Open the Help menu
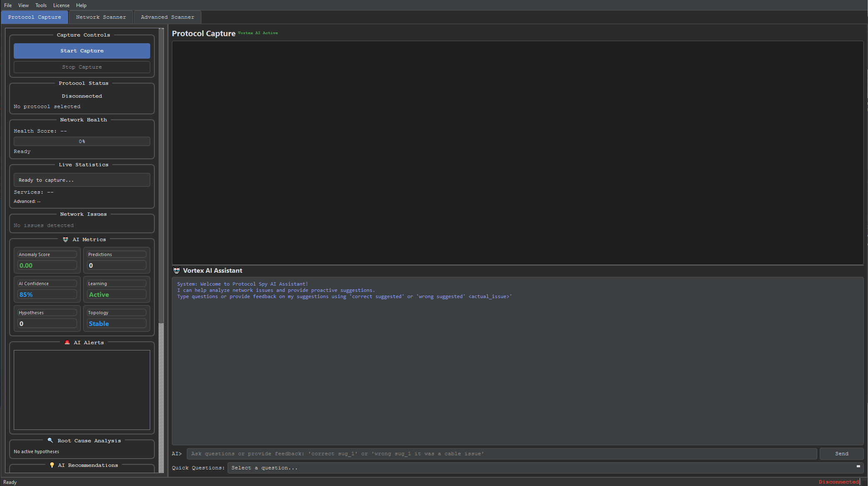Screen dimensions: 868x486 [81, 5]
